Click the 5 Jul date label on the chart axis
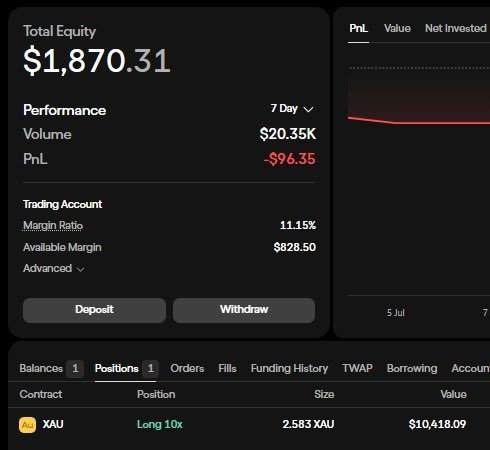 tap(396, 313)
